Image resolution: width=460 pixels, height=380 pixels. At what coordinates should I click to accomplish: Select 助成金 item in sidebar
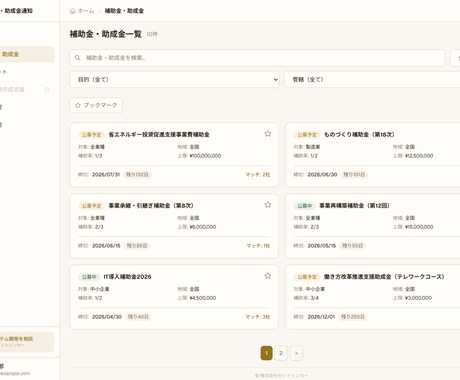pyautogui.click(x=27, y=54)
